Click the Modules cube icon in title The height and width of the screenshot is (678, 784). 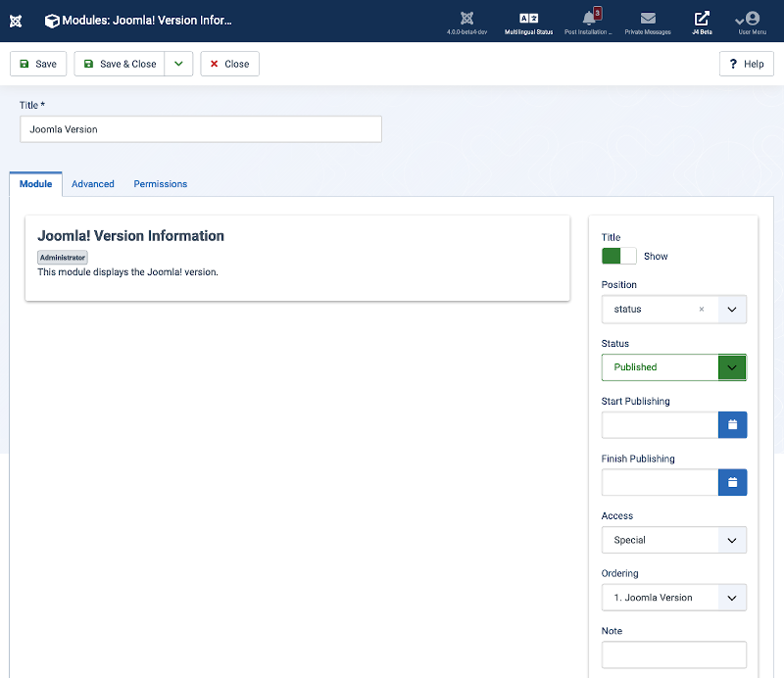[52, 21]
